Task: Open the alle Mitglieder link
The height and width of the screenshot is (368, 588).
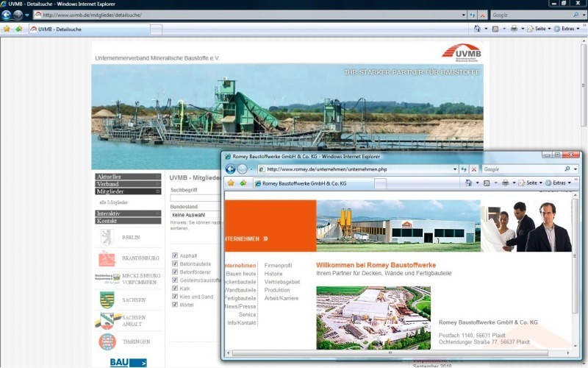Action: click(x=114, y=202)
